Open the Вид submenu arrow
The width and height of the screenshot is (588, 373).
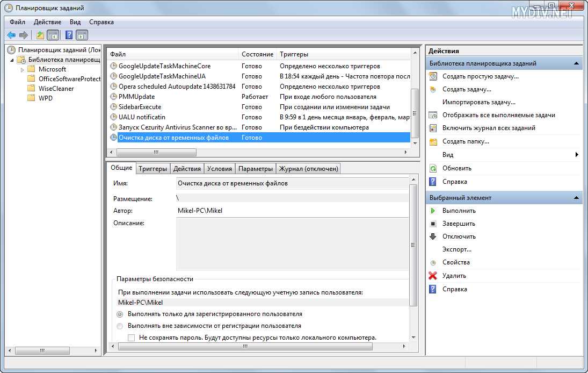[x=577, y=155]
